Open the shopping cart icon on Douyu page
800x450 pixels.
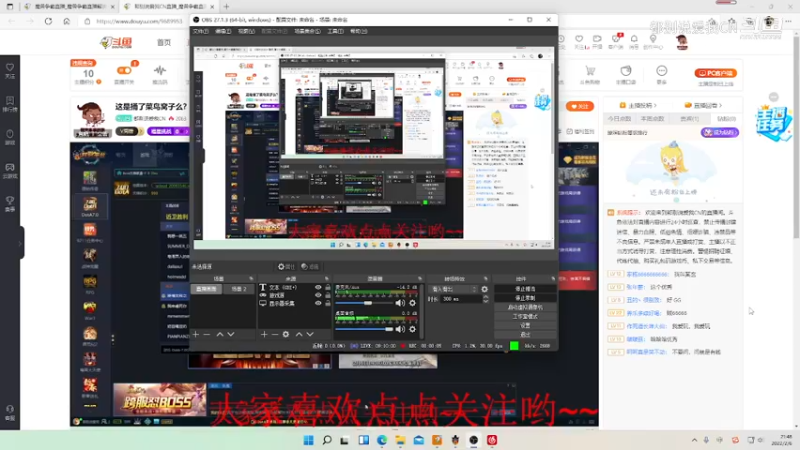[x=590, y=71]
